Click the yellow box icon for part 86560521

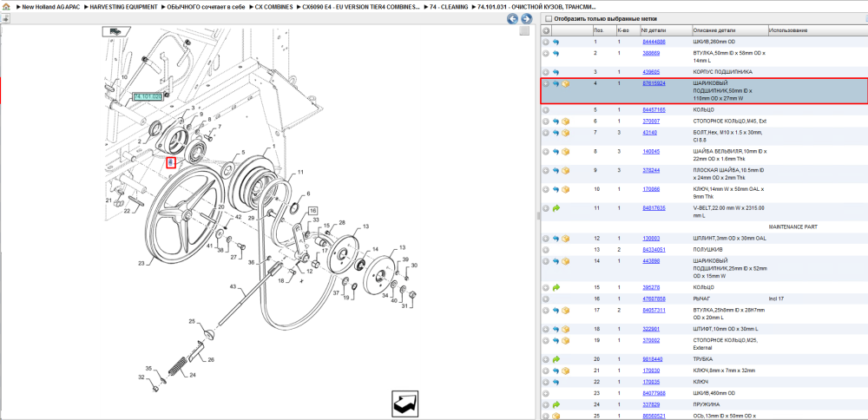coord(556,417)
